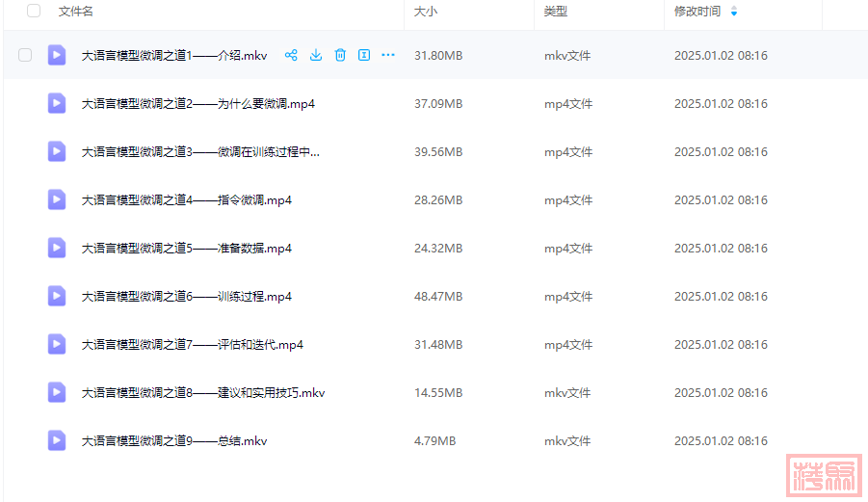Click the rename icon for 介绍.mkv

click(364, 55)
